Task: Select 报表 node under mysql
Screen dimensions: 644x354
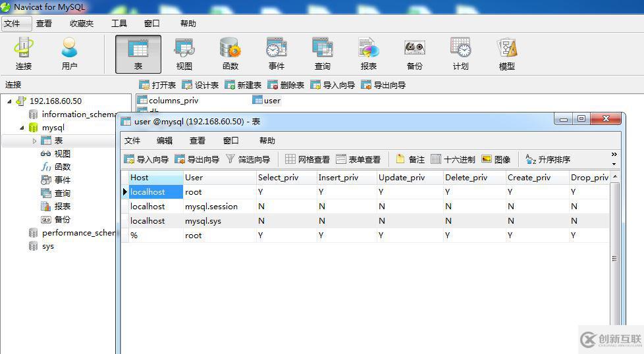Action: point(56,207)
